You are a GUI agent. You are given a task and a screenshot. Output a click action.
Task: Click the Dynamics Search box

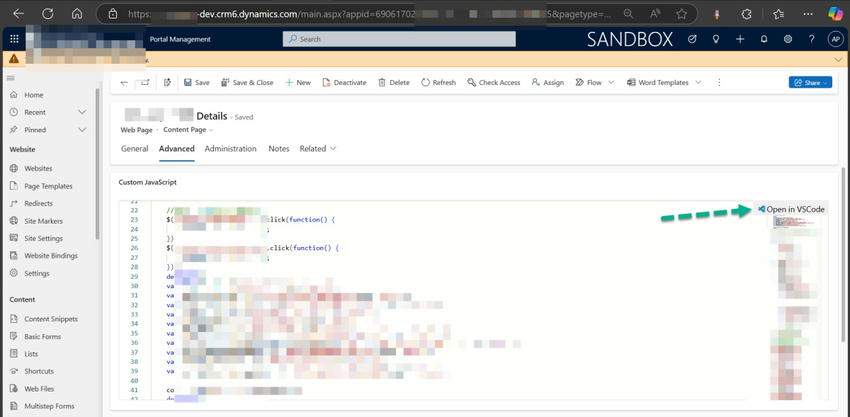[399, 39]
